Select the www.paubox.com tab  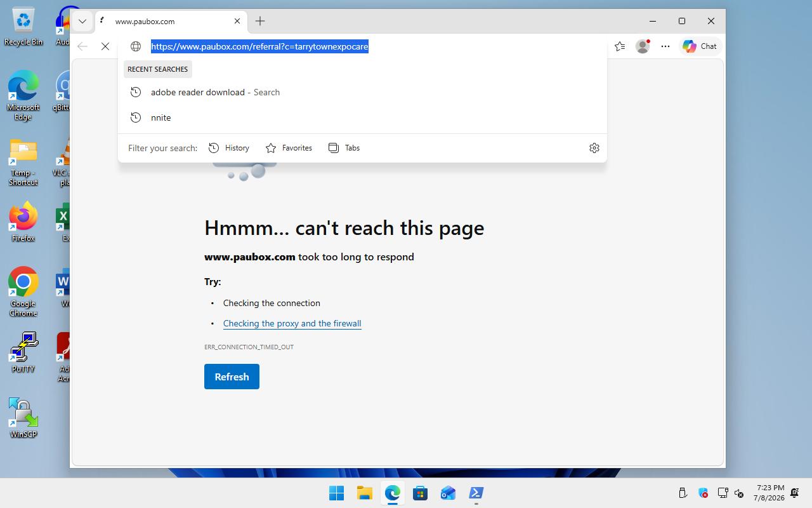coord(171,21)
